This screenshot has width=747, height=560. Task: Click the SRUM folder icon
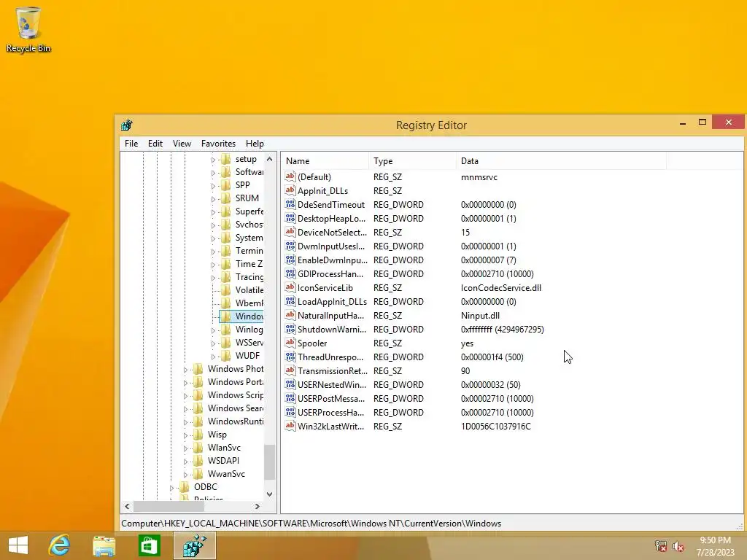[x=226, y=198]
